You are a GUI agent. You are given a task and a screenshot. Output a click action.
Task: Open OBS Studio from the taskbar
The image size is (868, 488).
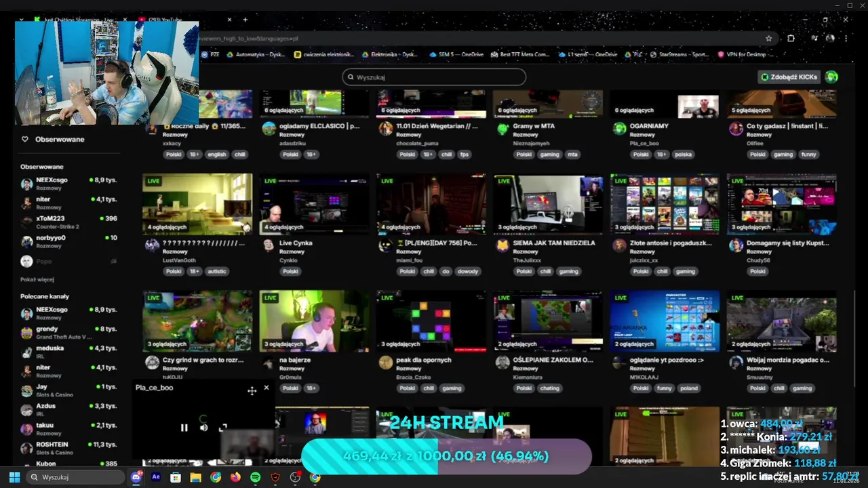pos(295,477)
